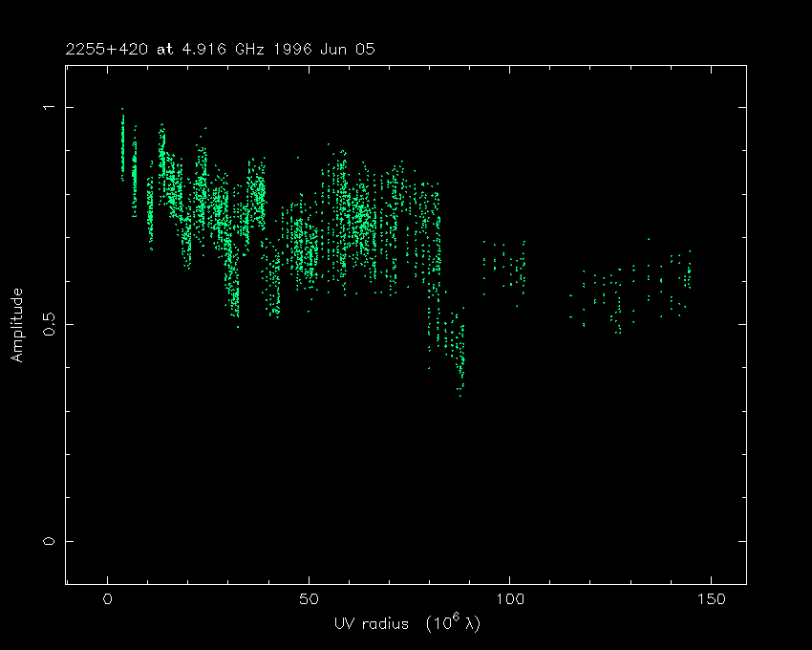Click the plot title text "2255+420 at 4.916 GHz"
This screenshot has height=650, width=812.
(172, 49)
